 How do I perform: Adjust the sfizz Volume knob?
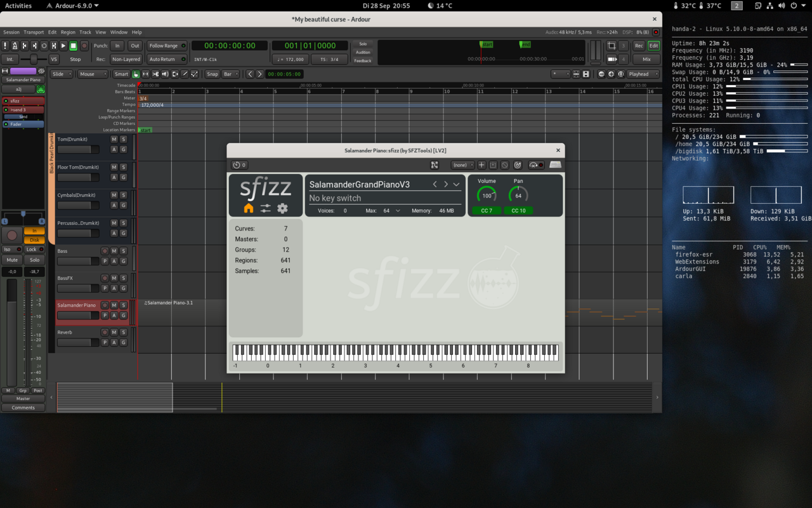[487, 195]
